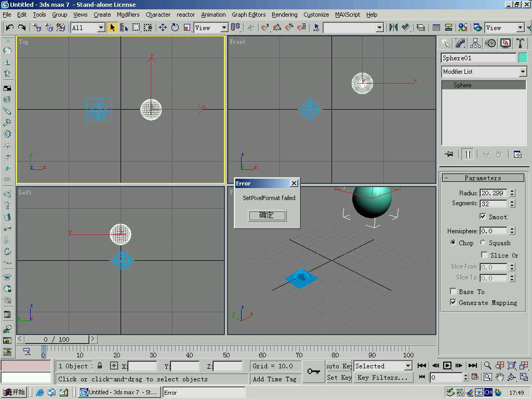Viewport: 532px width, 399px height.
Task: Open the render type View dropdown
Action: (x=521, y=28)
